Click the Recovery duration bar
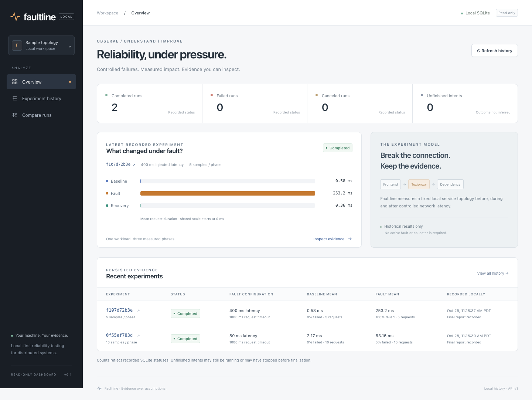532x400 pixels. tap(228, 206)
